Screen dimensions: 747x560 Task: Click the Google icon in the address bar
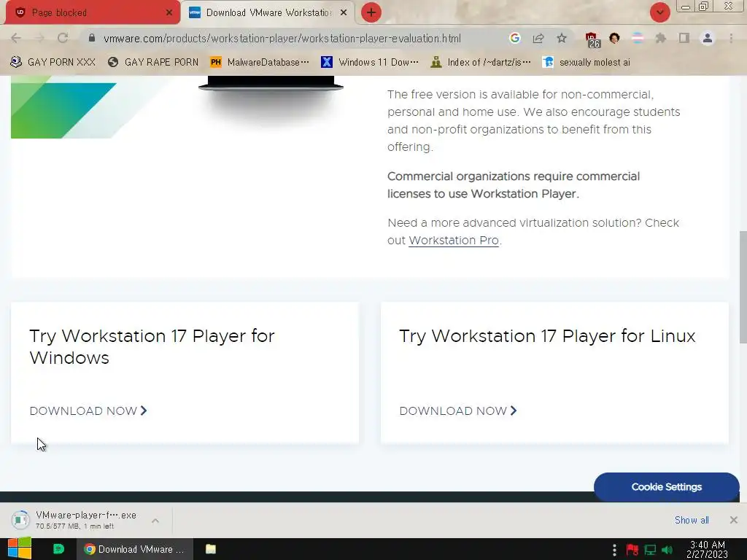[514, 38]
